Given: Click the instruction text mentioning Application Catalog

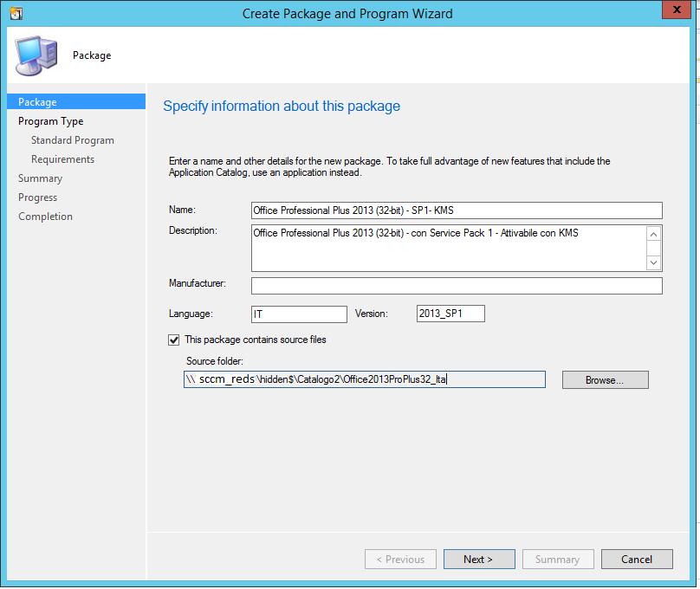Looking at the screenshot, I should tap(389, 167).
